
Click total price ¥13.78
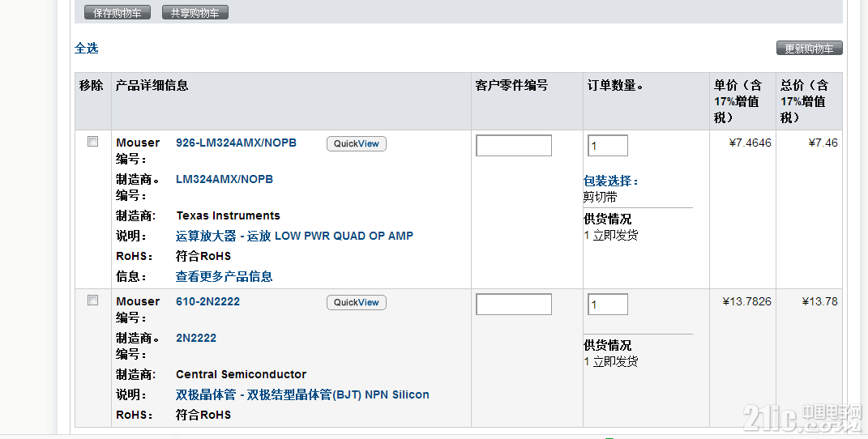819,301
